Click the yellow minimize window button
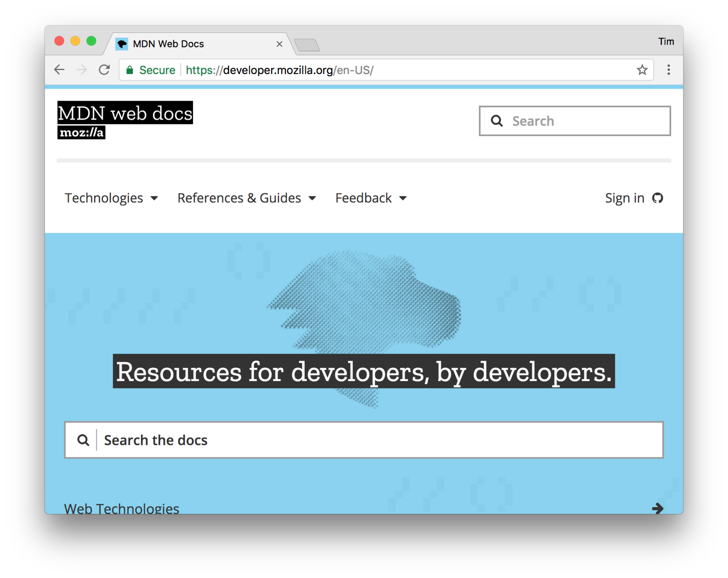Screen dimensions: 728x578 tap(75, 41)
